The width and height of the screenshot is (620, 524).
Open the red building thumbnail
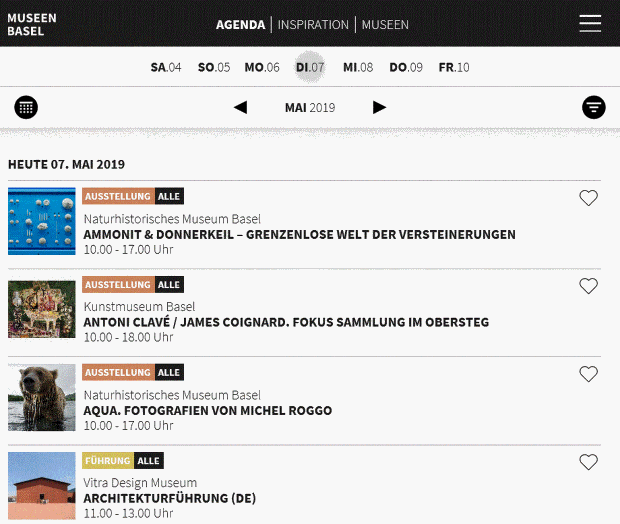42,486
